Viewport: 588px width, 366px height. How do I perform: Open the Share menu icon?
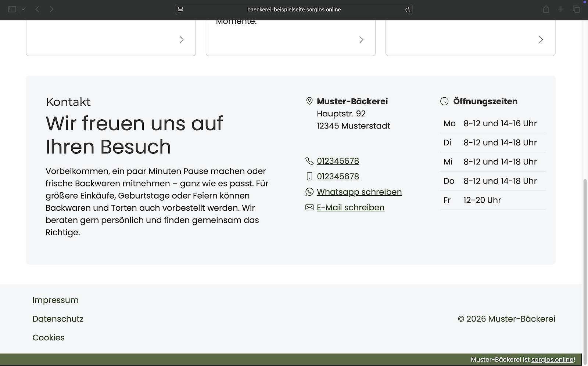(x=546, y=9)
